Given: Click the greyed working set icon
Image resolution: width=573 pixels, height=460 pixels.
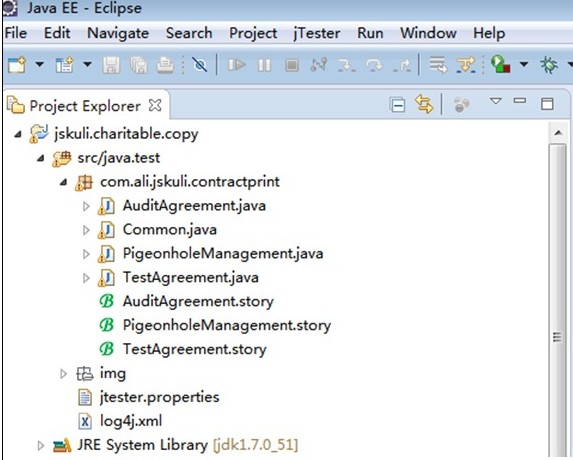Looking at the screenshot, I should [462, 105].
